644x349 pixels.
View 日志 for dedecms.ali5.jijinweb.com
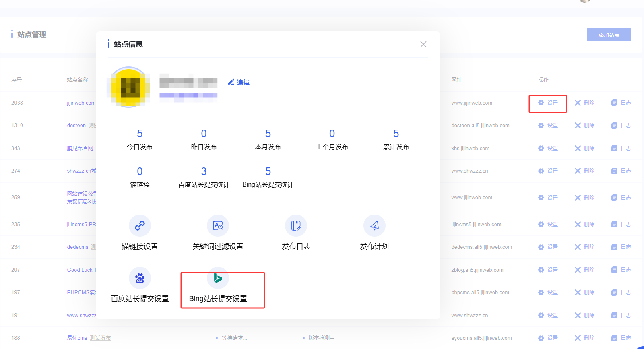621,247
